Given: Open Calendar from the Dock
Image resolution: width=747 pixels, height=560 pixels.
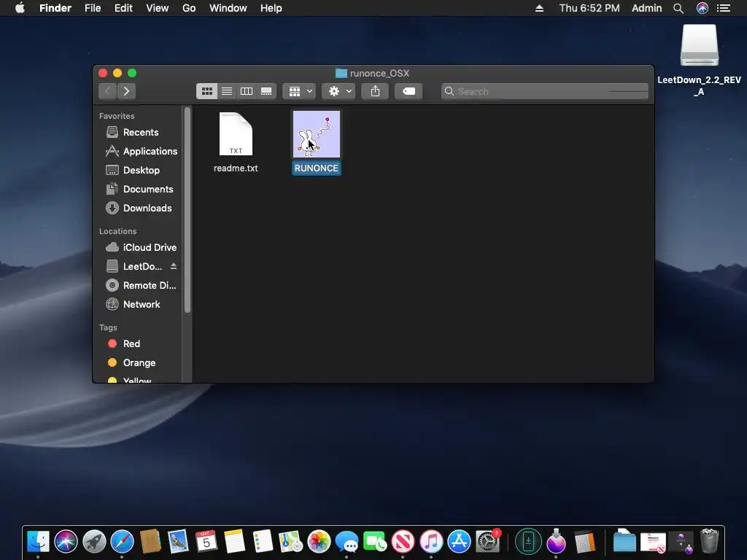Looking at the screenshot, I should click(206, 542).
